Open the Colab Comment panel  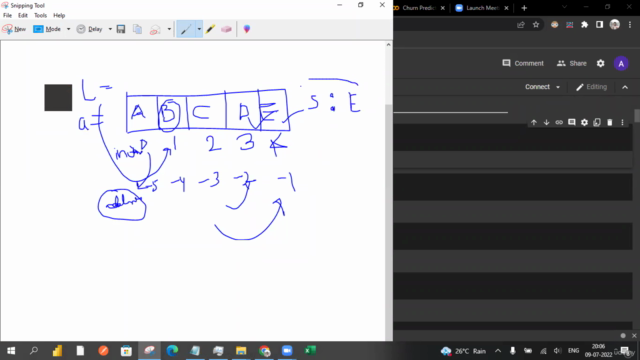[523, 63]
